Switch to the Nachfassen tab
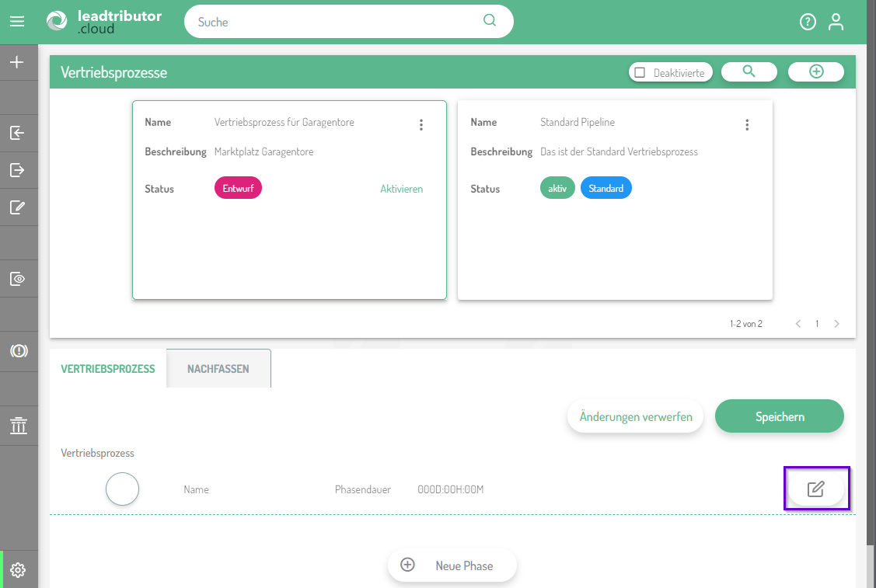The height and width of the screenshot is (588, 876). [218, 369]
